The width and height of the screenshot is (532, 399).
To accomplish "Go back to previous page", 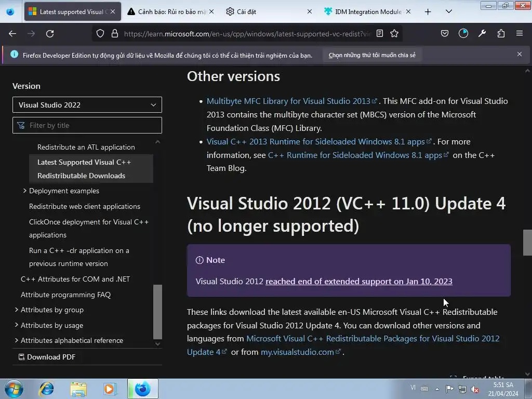I will point(12,34).
